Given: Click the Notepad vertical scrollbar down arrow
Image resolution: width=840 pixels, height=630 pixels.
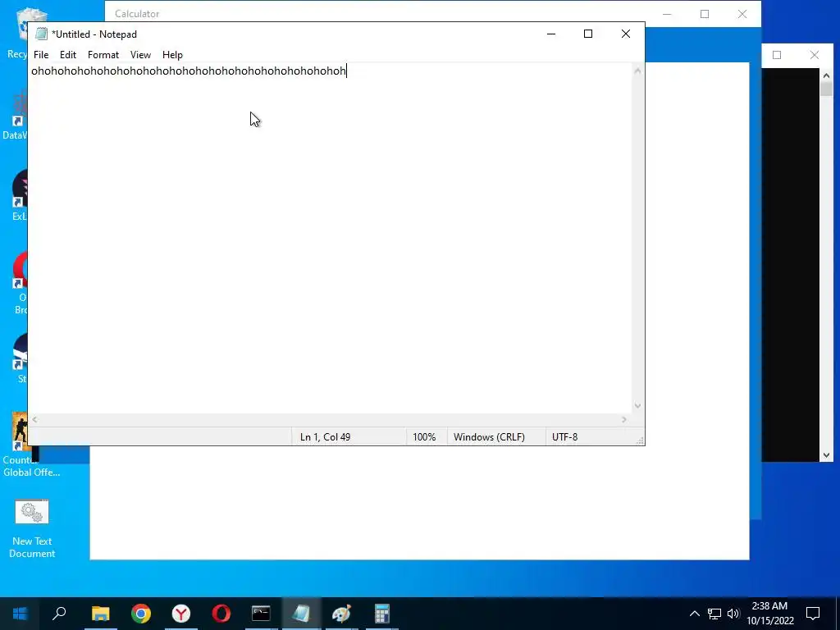Looking at the screenshot, I should tap(637, 406).
